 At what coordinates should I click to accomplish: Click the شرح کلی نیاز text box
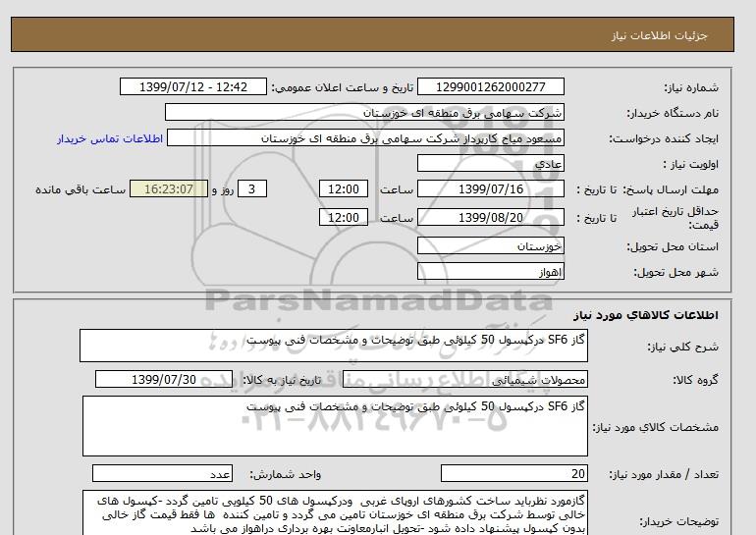pos(333,347)
